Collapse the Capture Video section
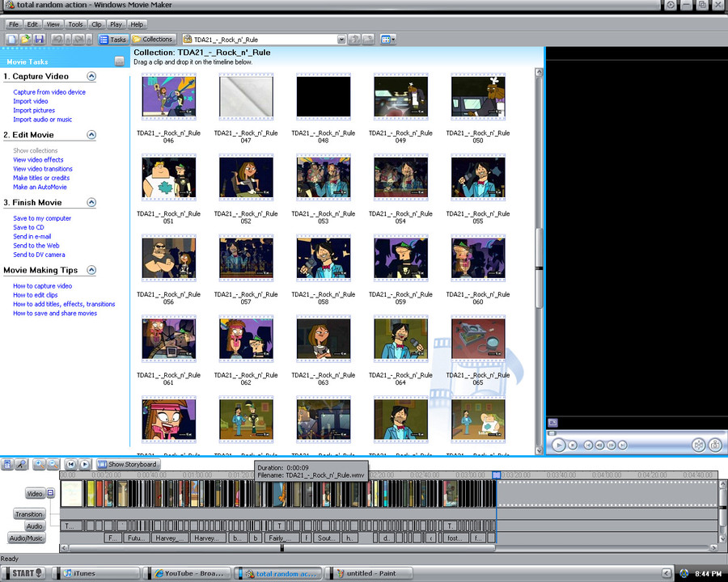Viewport: 728px width, 582px height. 91,76
